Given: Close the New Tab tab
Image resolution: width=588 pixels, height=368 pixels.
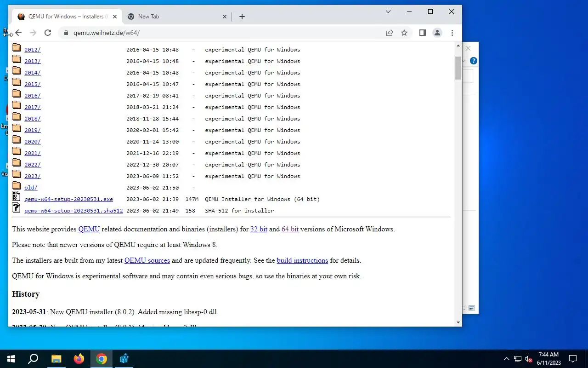Looking at the screenshot, I should [x=225, y=17].
